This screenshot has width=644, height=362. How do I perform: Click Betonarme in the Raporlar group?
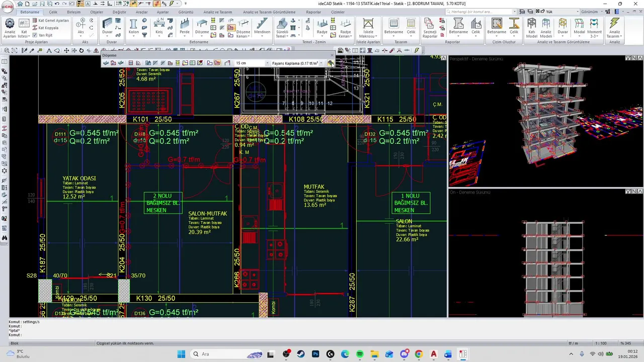click(458, 28)
